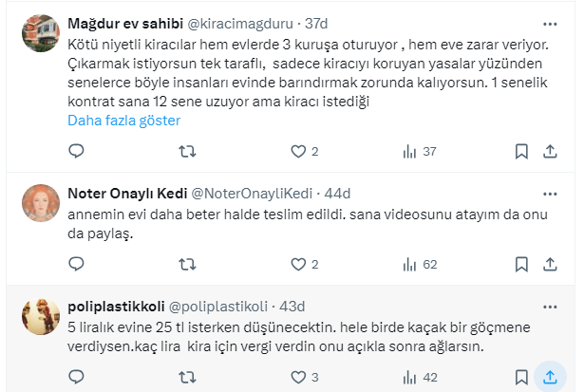Like Noter Onaylı Kedi's tweet
This screenshot has width=584, height=392.
pos(299,264)
